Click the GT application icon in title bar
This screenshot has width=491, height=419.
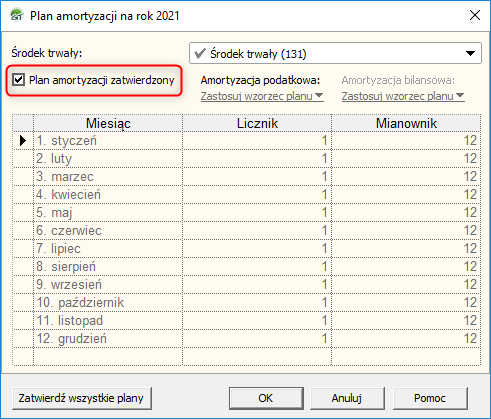[17, 15]
